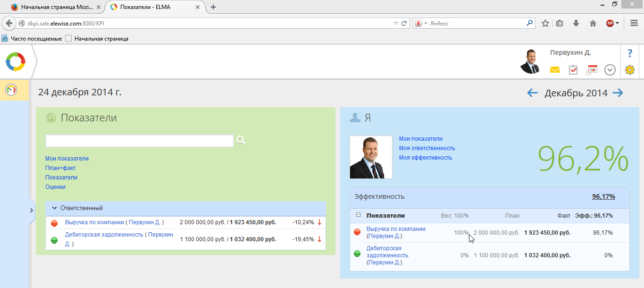This screenshot has width=644, height=288.
Task: Go to next month with right arrow
Action: (x=617, y=93)
